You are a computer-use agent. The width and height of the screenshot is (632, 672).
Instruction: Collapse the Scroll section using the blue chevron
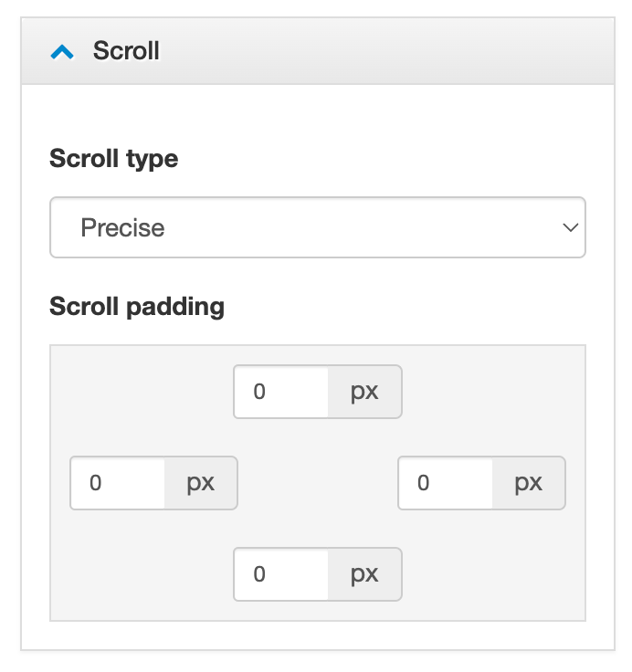(x=62, y=52)
